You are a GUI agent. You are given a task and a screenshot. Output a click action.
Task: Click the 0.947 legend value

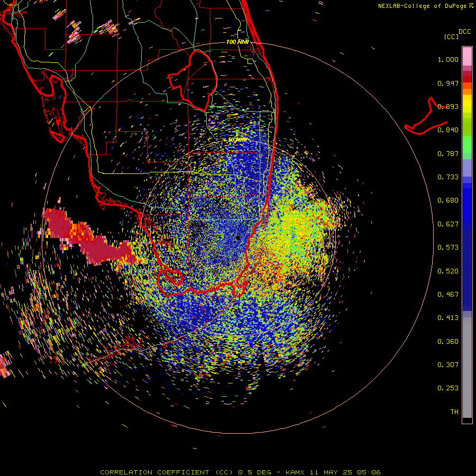coord(448,83)
